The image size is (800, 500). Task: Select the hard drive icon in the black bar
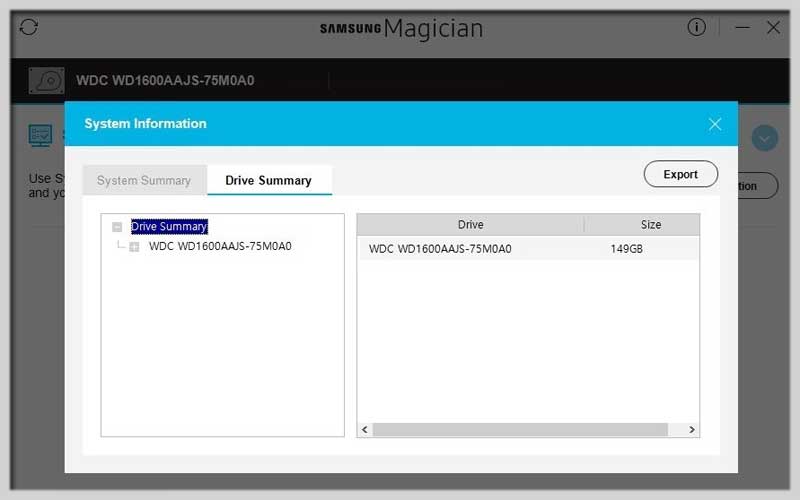pyautogui.click(x=46, y=81)
